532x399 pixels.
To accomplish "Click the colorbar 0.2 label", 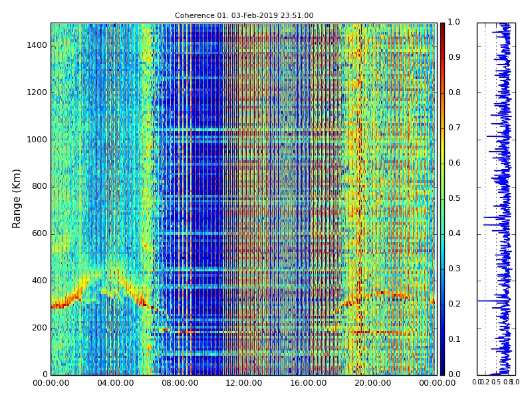I will point(454,304).
